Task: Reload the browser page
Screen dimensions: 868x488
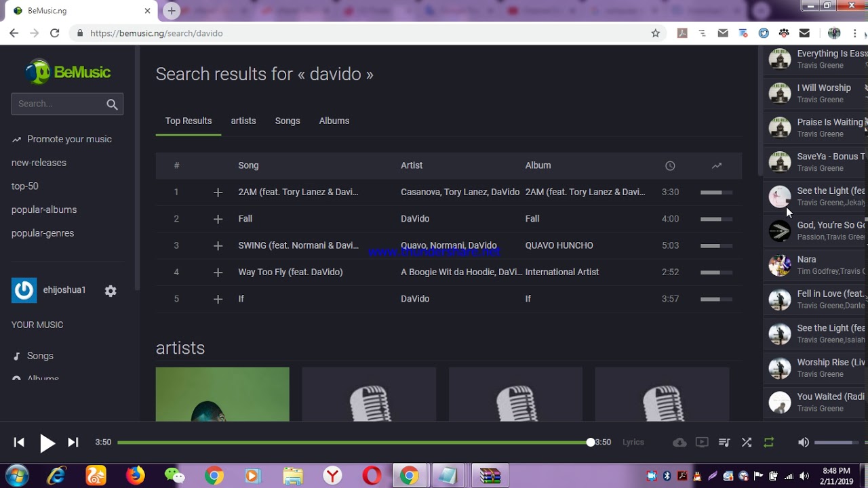Action: [x=55, y=33]
